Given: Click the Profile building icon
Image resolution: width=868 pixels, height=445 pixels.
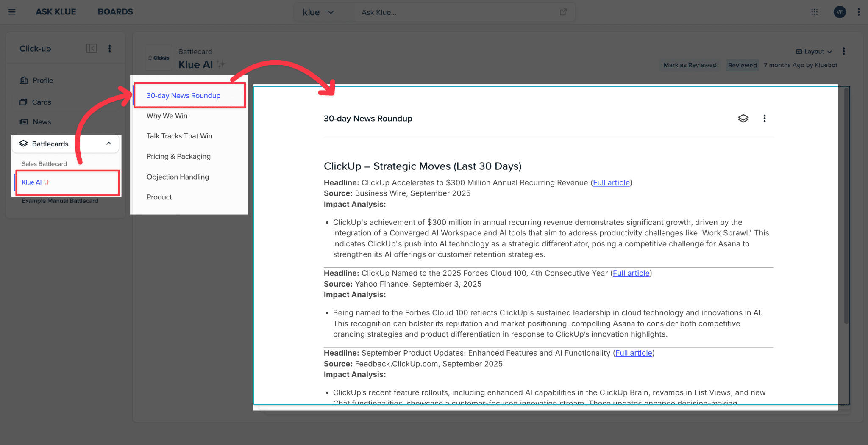Looking at the screenshot, I should coord(24,80).
